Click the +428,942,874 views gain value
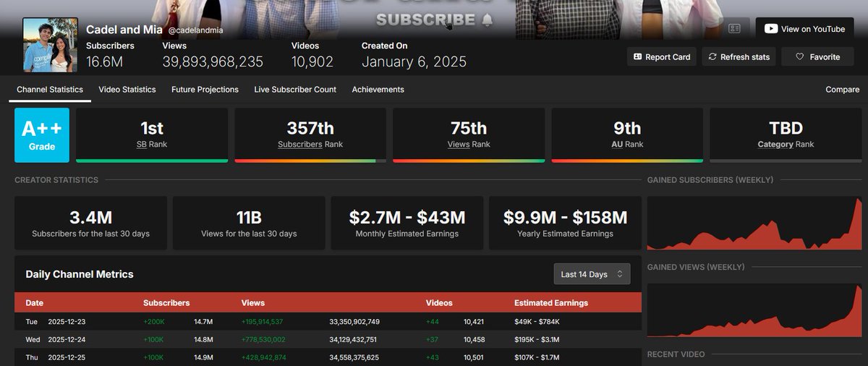 tap(263, 357)
